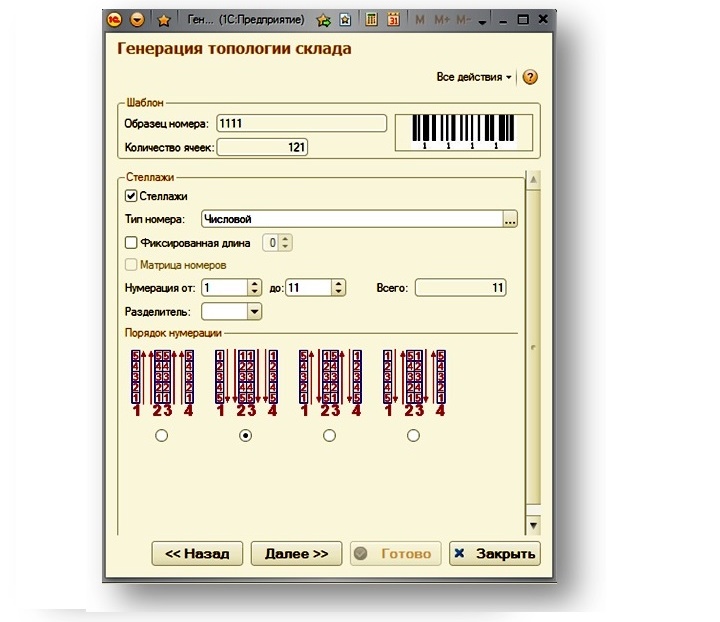This screenshot has height=622, width=720.
Task: Open the Все действия menu
Action: point(474,77)
